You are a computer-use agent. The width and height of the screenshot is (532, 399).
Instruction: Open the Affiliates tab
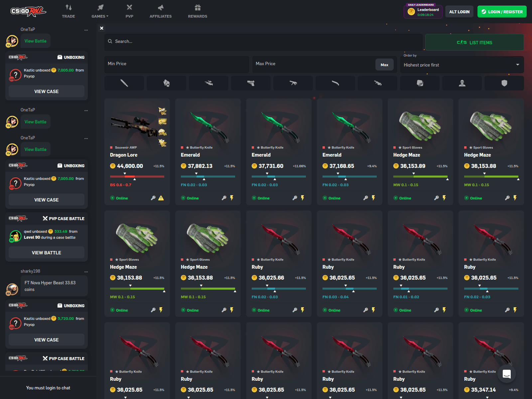161,11
